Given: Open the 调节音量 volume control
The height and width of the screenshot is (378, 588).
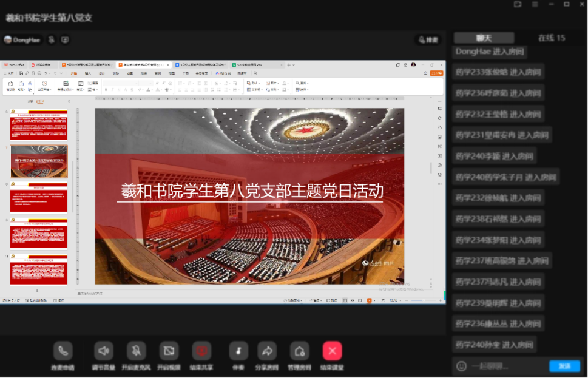Looking at the screenshot, I should point(104,351).
